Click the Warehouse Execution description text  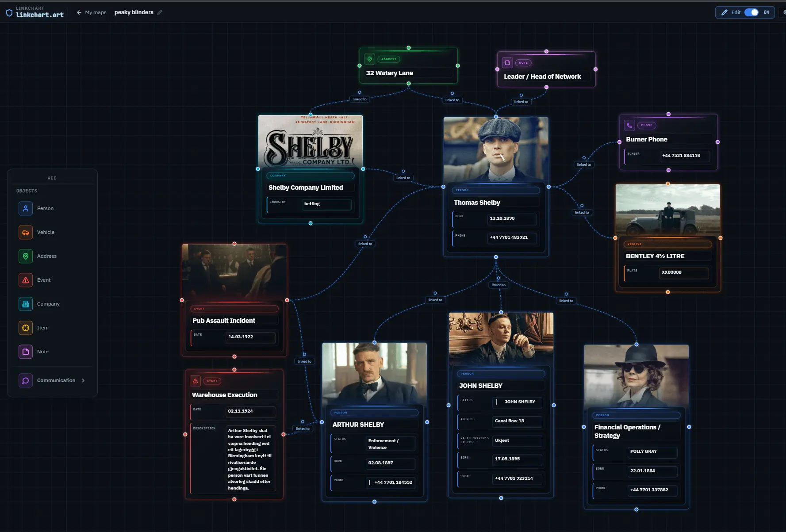(x=251, y=459)
